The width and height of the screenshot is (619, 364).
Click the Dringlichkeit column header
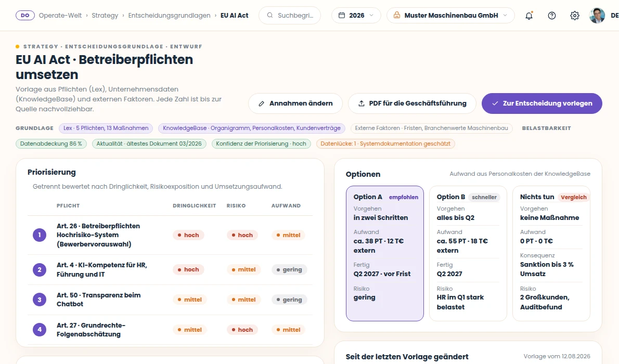tap(194, 206)
